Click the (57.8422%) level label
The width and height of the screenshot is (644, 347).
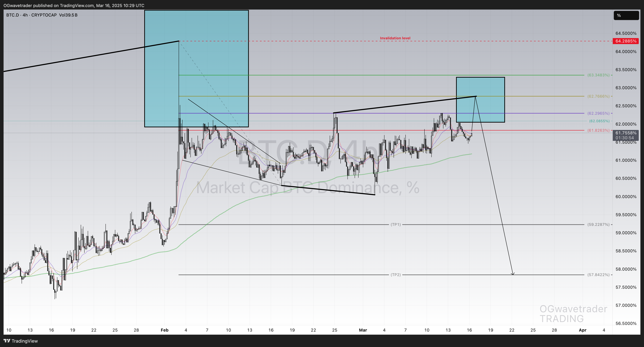598,275
